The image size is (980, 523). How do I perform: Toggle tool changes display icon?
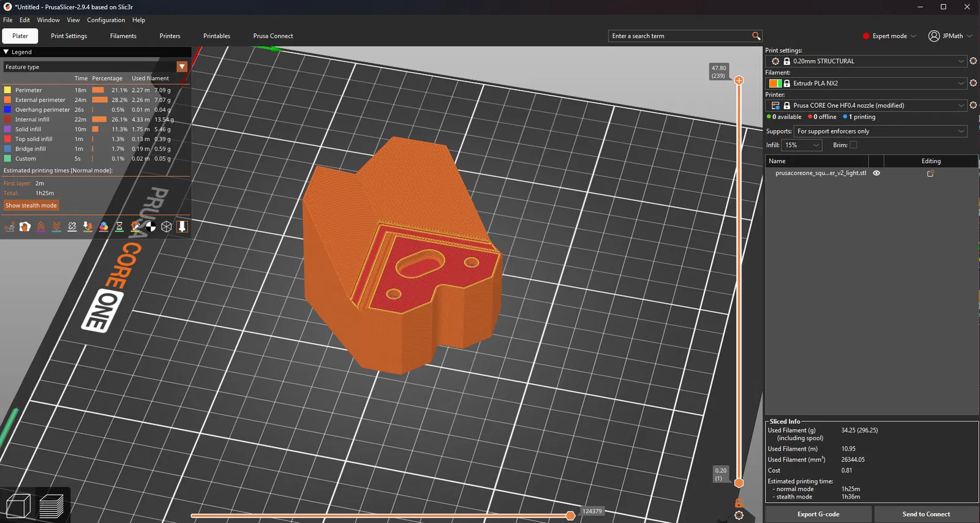click(88, 227)
